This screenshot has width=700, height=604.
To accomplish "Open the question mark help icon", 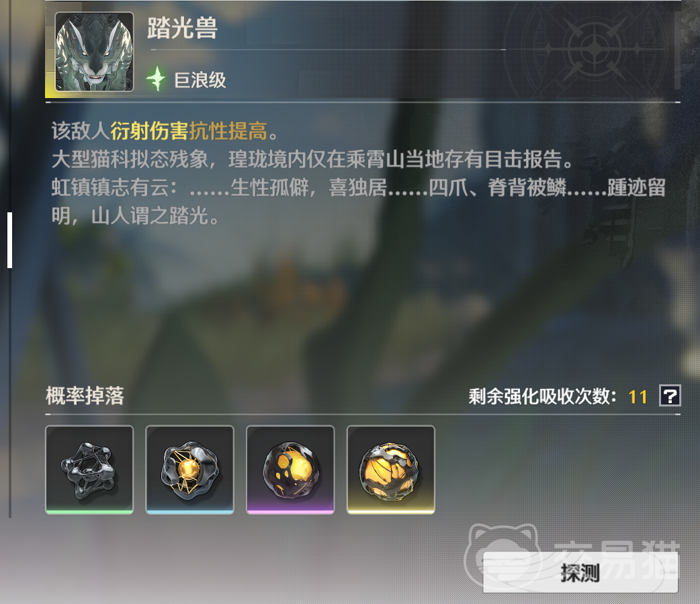I will 670,396.
